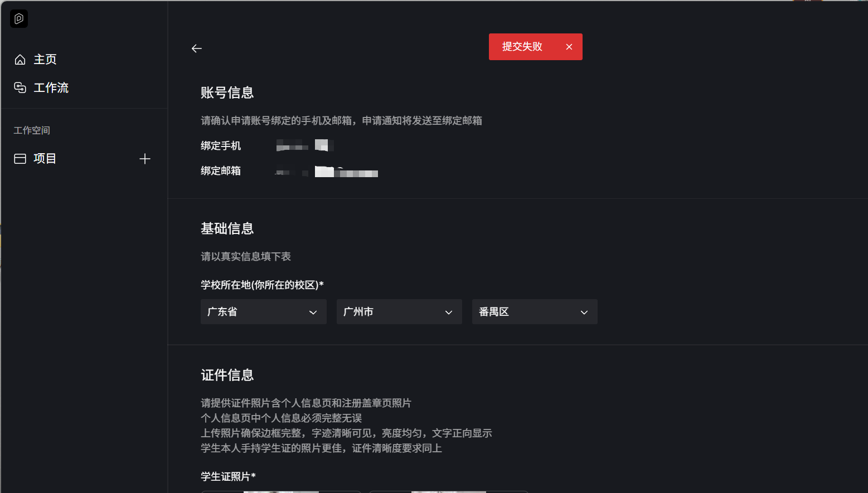Click the 提交失败 alert message text

tap(522, 47)
